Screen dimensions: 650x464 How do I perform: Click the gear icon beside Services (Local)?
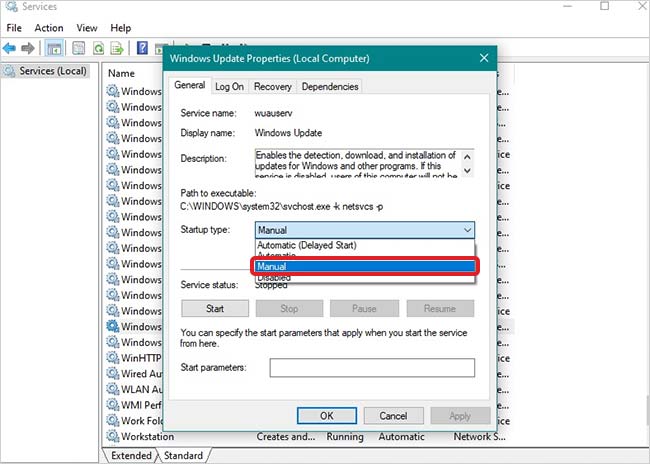pos(9,71)
